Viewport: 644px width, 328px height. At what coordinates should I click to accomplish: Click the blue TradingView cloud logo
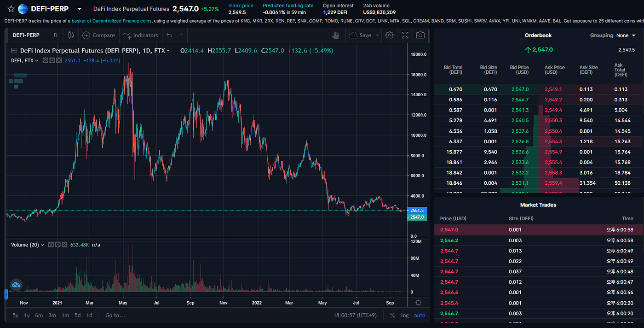tap(16, 285)
